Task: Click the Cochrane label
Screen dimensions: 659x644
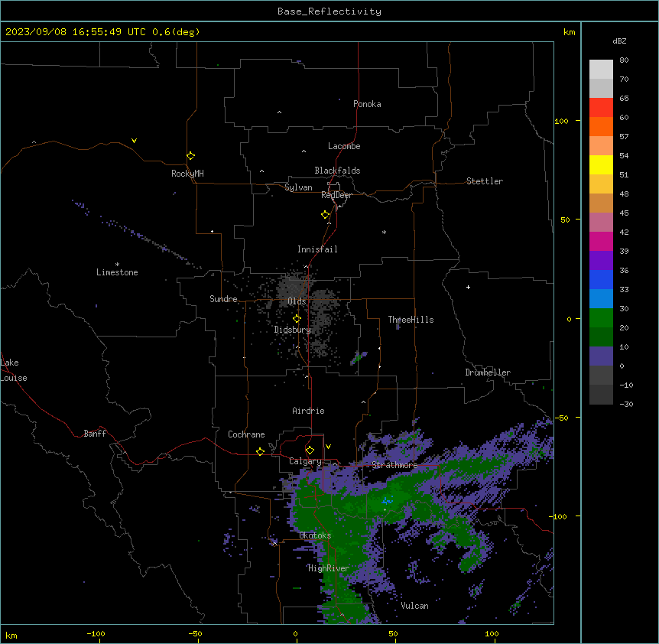Action: click(246, 434)
